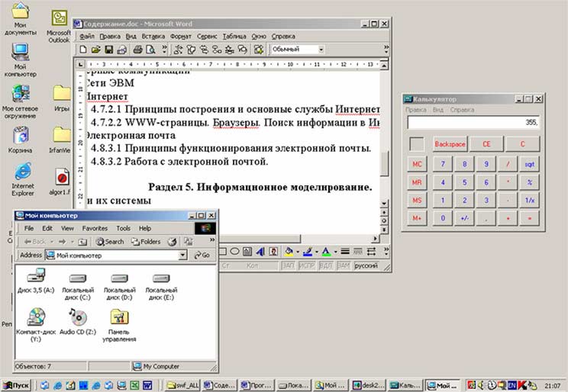
Task: Toggle the ЗАП indicator in Word status bar
Action: (289, 265)
